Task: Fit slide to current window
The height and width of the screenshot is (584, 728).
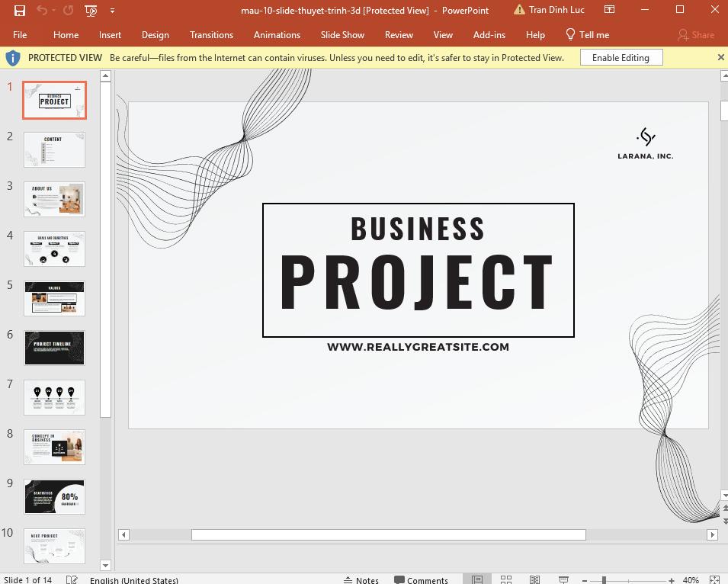Action: click(715, 579)
